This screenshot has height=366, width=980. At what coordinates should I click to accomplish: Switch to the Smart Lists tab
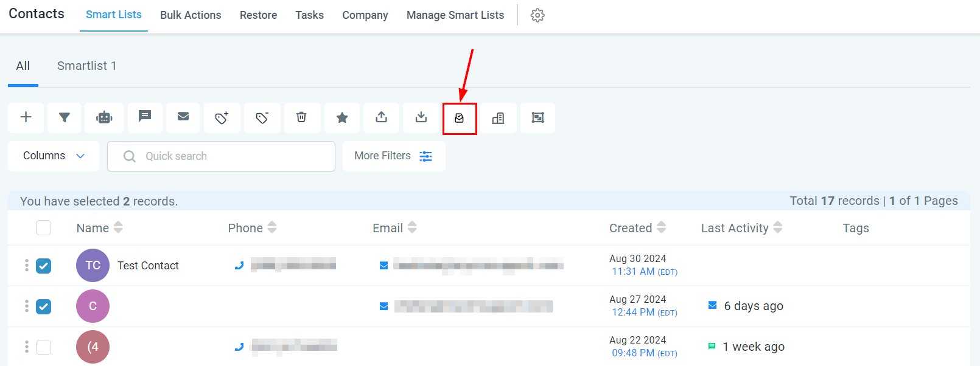tap(114, 15)
